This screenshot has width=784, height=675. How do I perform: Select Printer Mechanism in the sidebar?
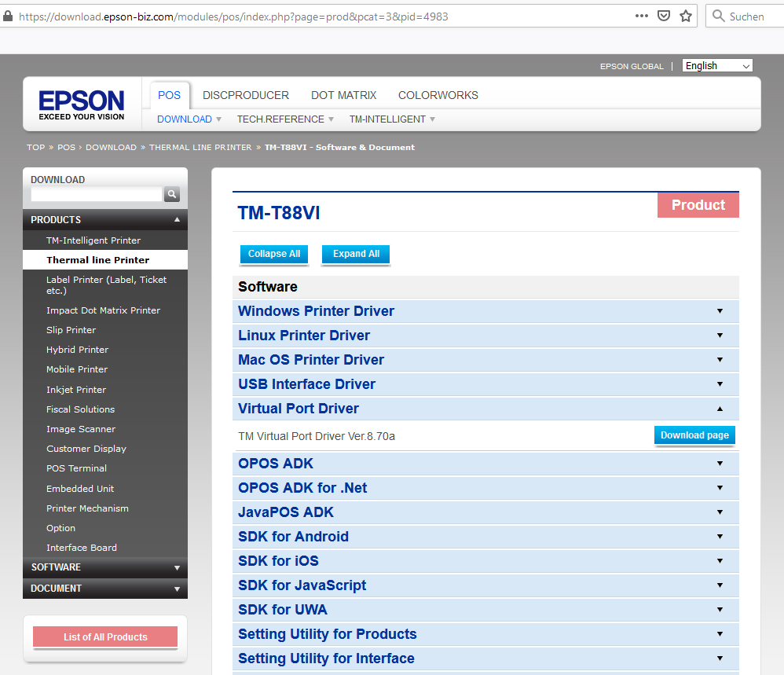coord(105,508)
